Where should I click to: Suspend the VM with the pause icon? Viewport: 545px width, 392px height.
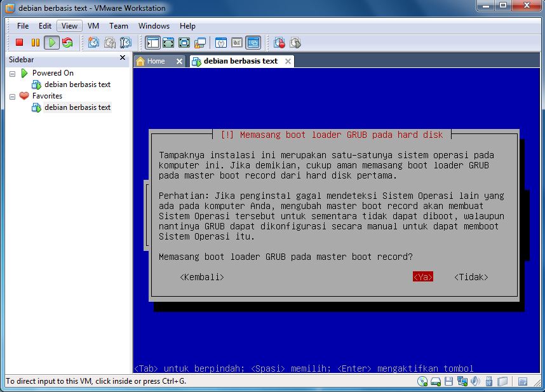(x=35, y=43)
